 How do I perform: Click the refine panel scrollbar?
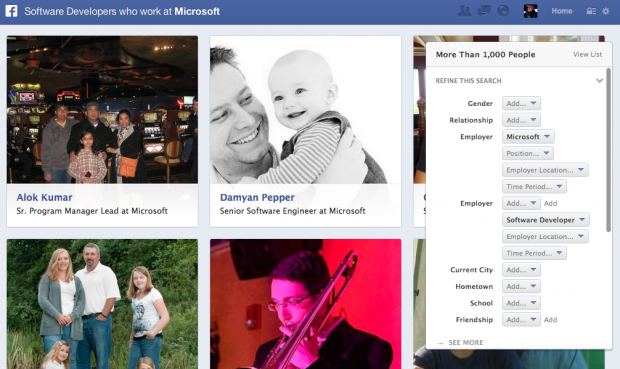point(608,150)
